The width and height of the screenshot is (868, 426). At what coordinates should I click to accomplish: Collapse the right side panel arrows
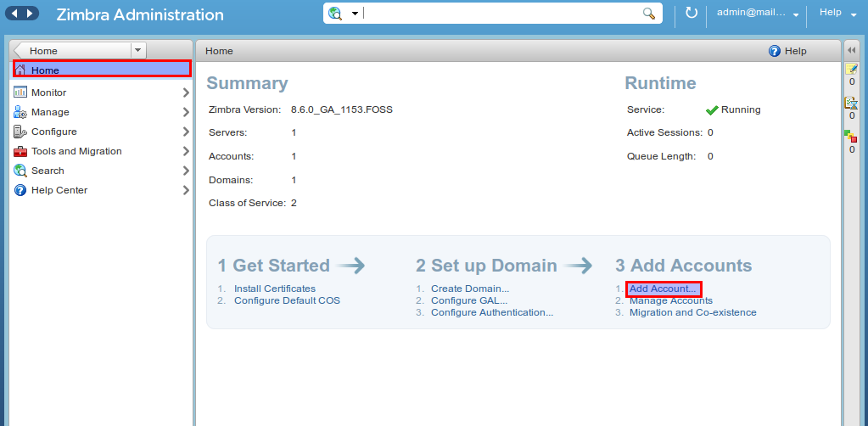pos(852,50)
